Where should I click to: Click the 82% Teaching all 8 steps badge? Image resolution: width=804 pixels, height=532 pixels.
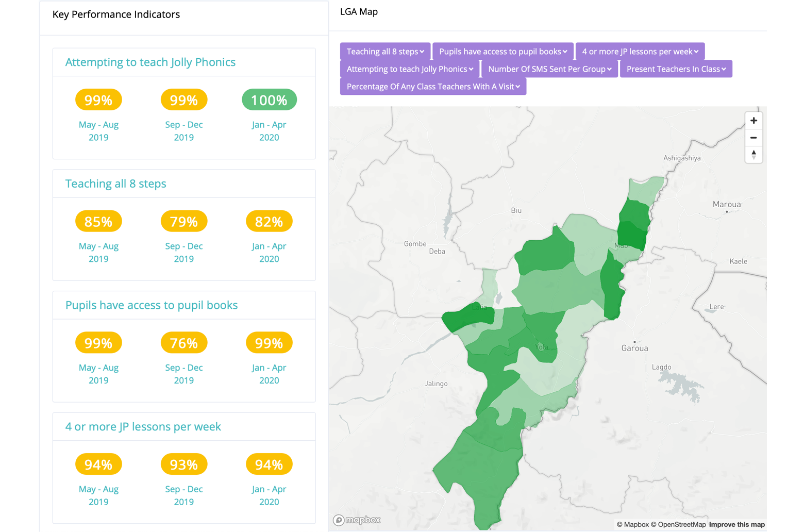[x=269, y=221]
